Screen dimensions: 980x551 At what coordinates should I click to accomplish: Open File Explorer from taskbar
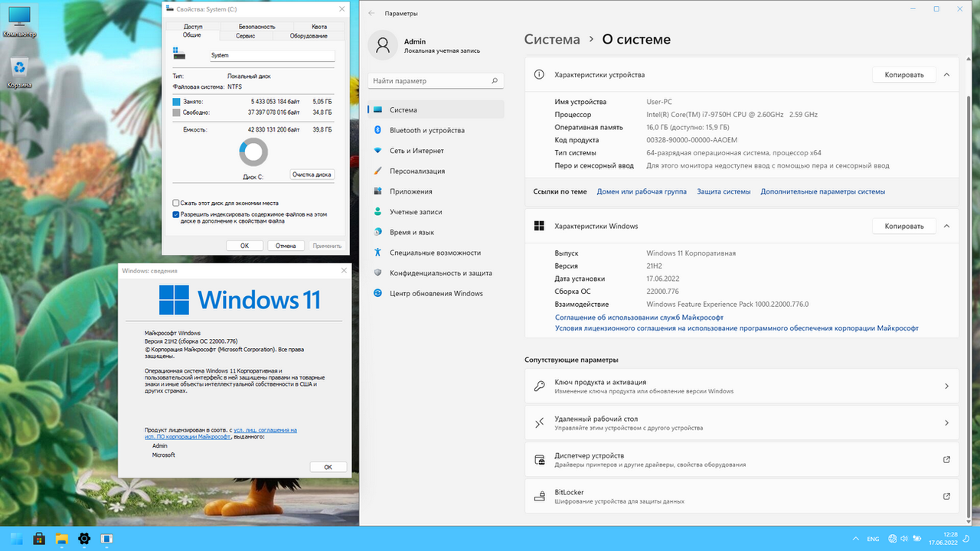click(61, 539)
